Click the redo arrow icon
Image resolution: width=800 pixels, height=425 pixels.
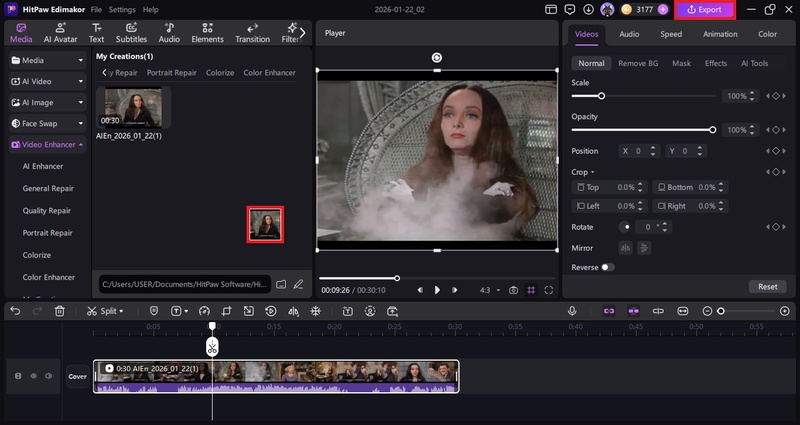pyautogui.click(x=37, y=311)
